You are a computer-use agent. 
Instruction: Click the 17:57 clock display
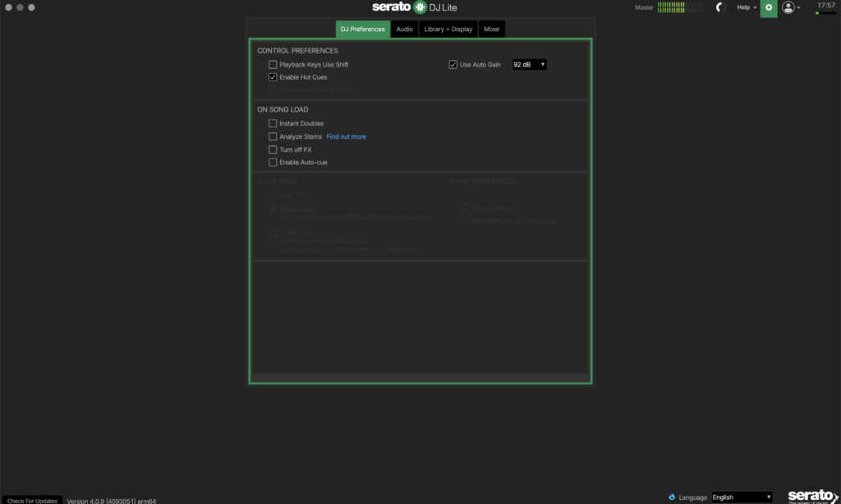point(825,6)
